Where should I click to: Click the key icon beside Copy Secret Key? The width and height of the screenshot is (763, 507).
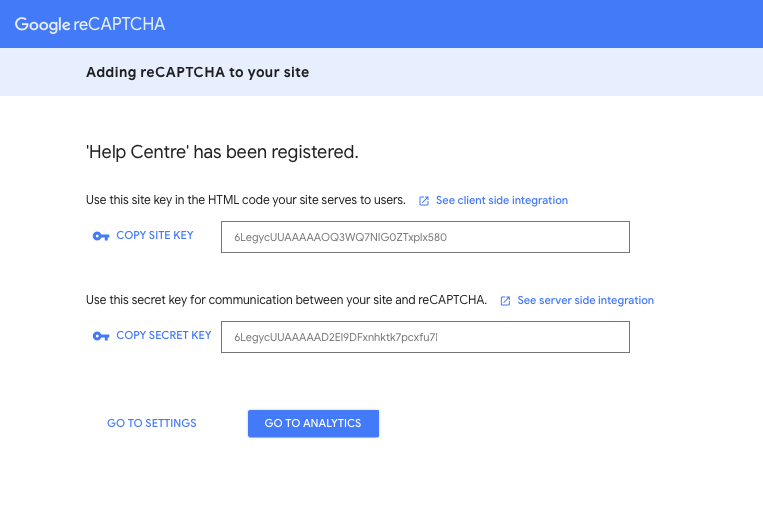pyautogui.click(x=100, y=336)
